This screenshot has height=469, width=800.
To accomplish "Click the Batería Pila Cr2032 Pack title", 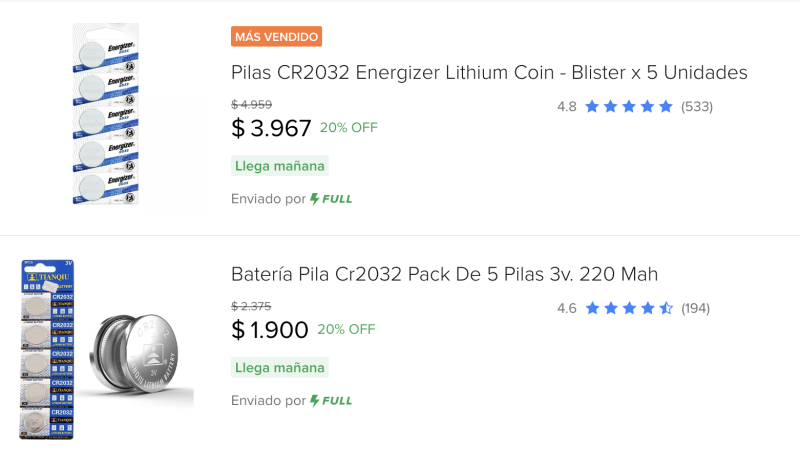I will (444, 274).
